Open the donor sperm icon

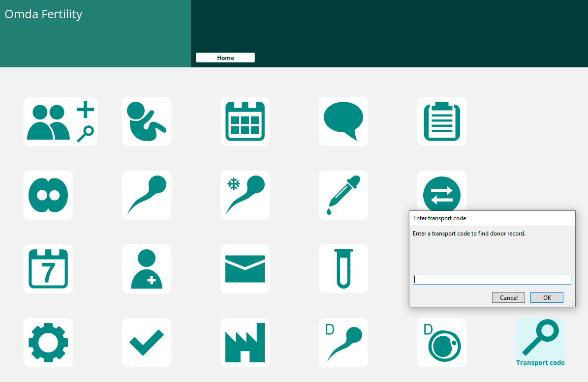(343, 343)
